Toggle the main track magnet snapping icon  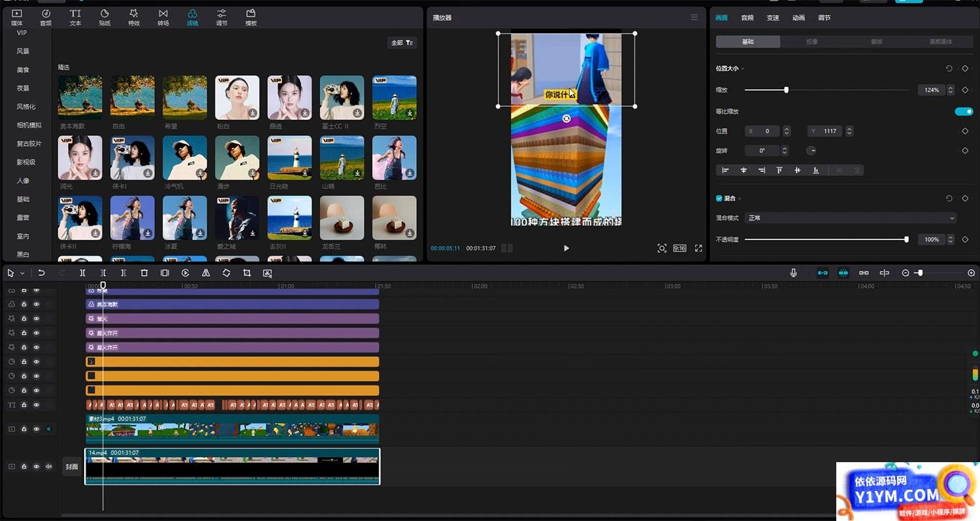pos(823,273)
